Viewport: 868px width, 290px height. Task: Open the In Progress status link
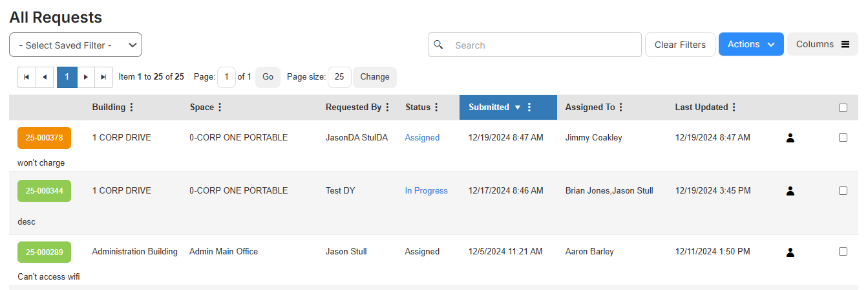[x=426, y=191]
